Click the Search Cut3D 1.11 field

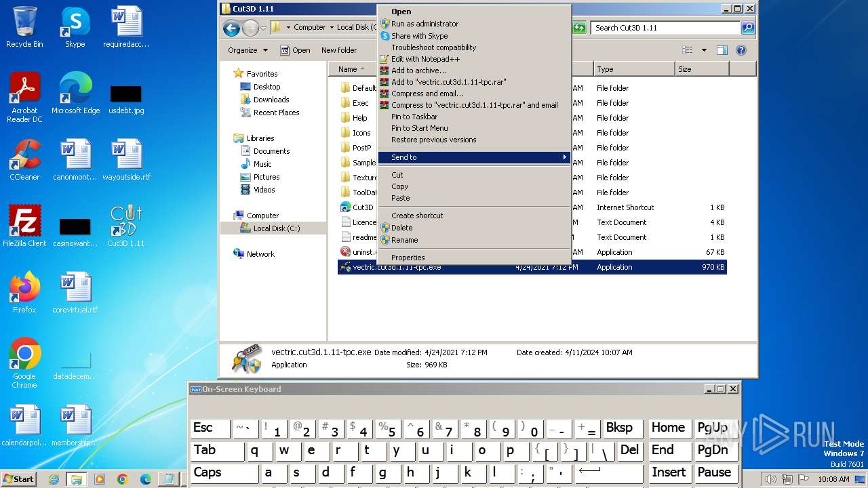665,28
